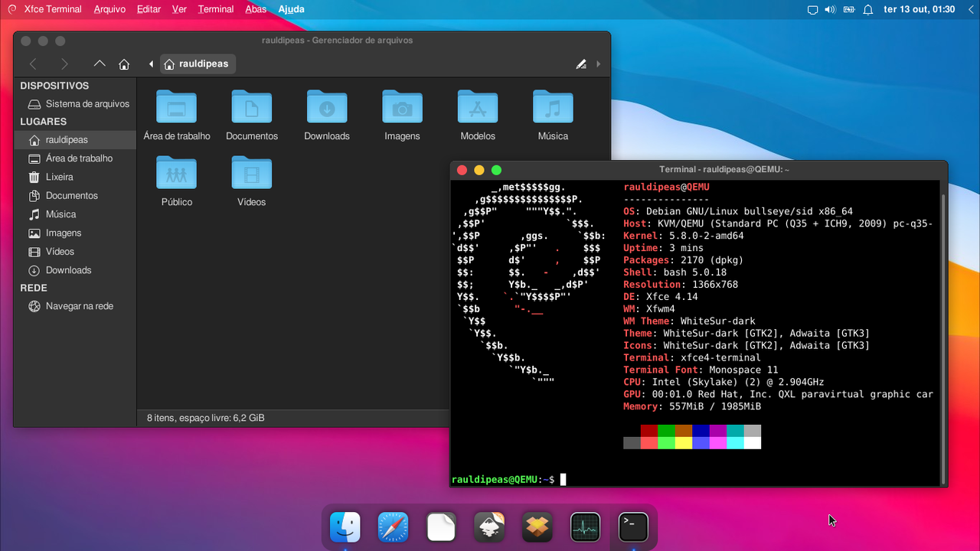The image size is (980, 551).
Task: Open the Abas menu
Action: [256, 9]
